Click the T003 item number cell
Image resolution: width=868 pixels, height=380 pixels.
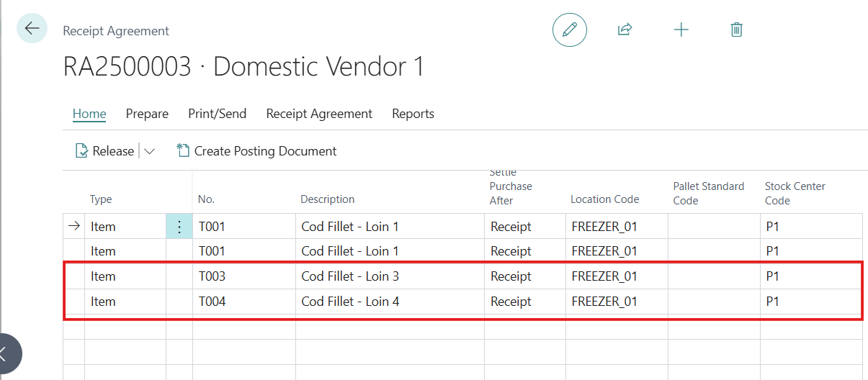coord(212,276)
